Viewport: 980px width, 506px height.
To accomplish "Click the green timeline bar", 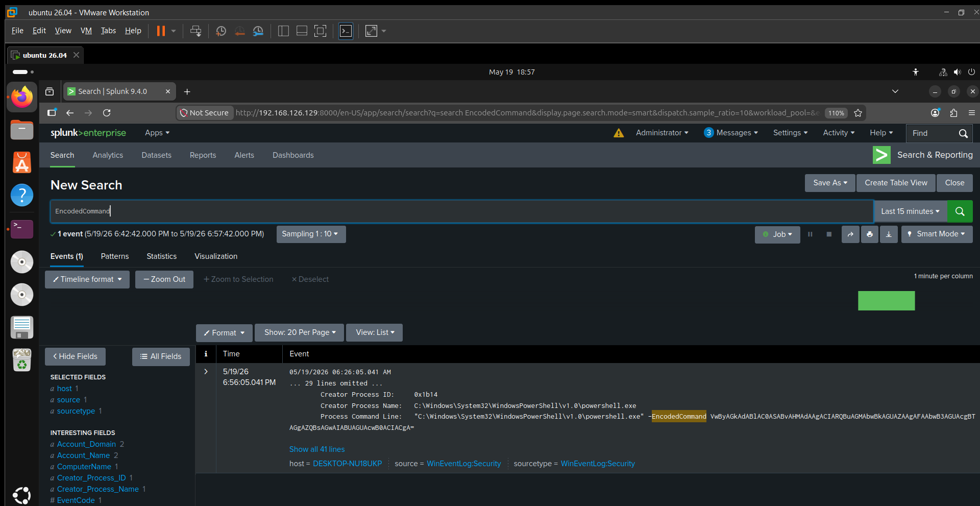I will pos(886,301).
